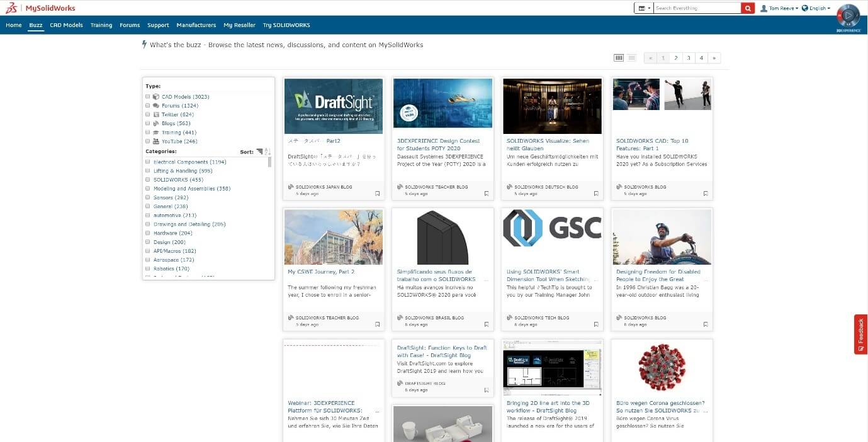Screen dimensions: 868x442
Task: Open the 3DEXPERIENCE compass icon
Action: point(848,15)
